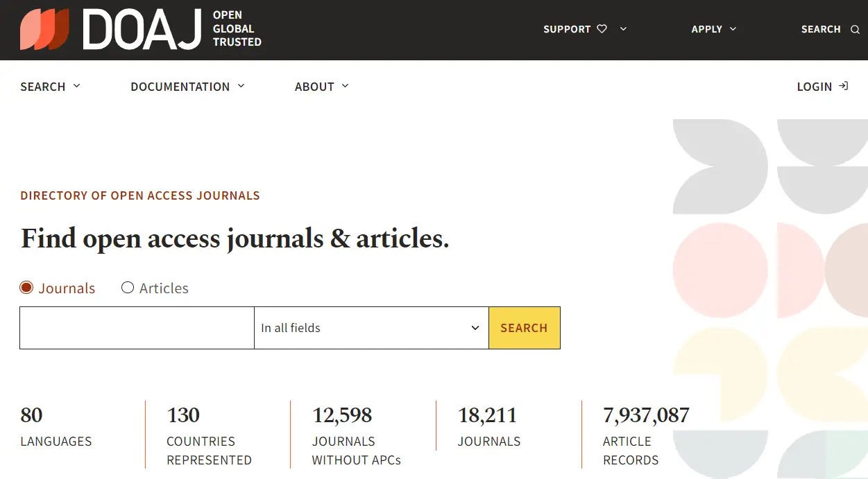Open the DOCUMENTATION navigation menu
868x479 pixels.
point(188,87)
